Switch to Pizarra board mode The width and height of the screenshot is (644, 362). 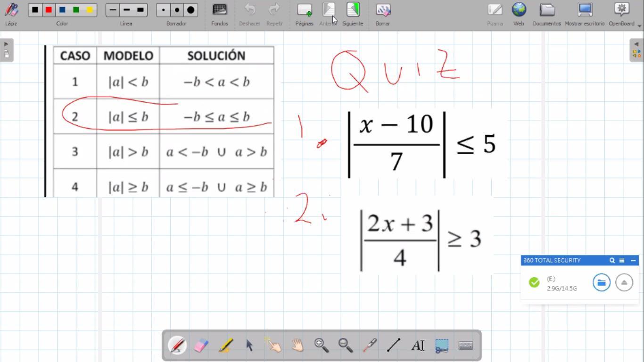pyautogui.click(x=495, y=14)
